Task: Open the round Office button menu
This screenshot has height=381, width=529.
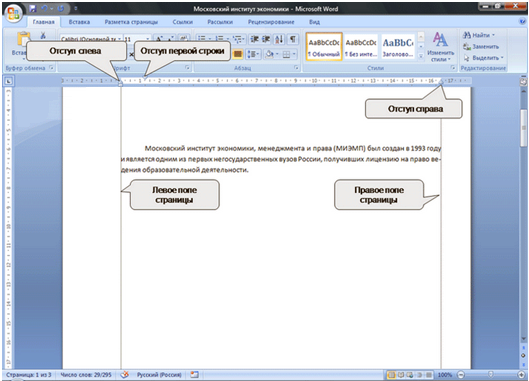Action: [x=13, y=14]
